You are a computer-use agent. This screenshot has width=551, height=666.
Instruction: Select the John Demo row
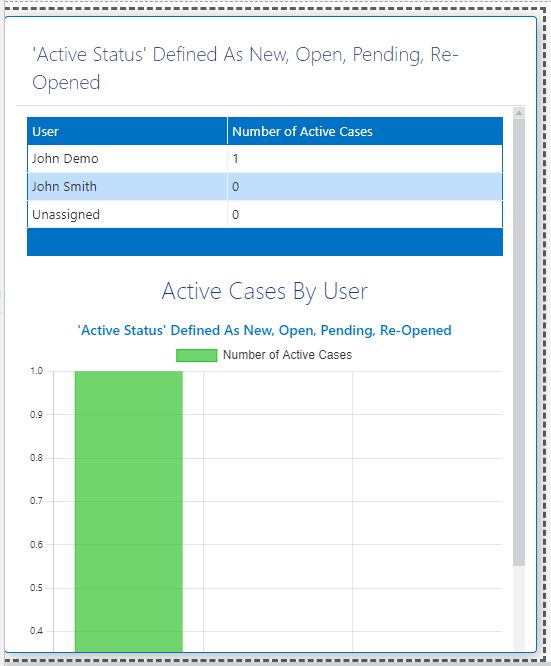[265, 159]
